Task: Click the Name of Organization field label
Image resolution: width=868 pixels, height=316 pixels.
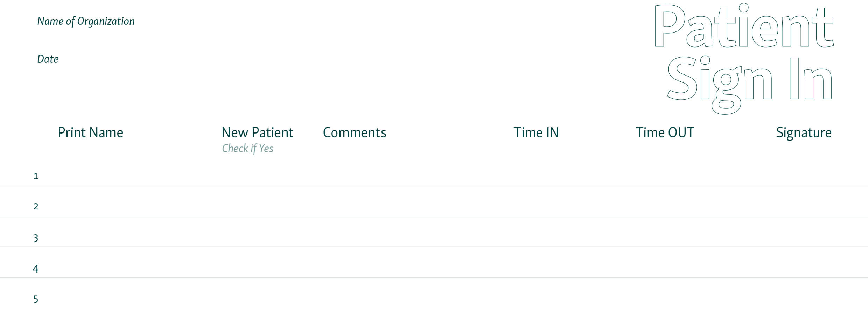Action: click(86, 22)
